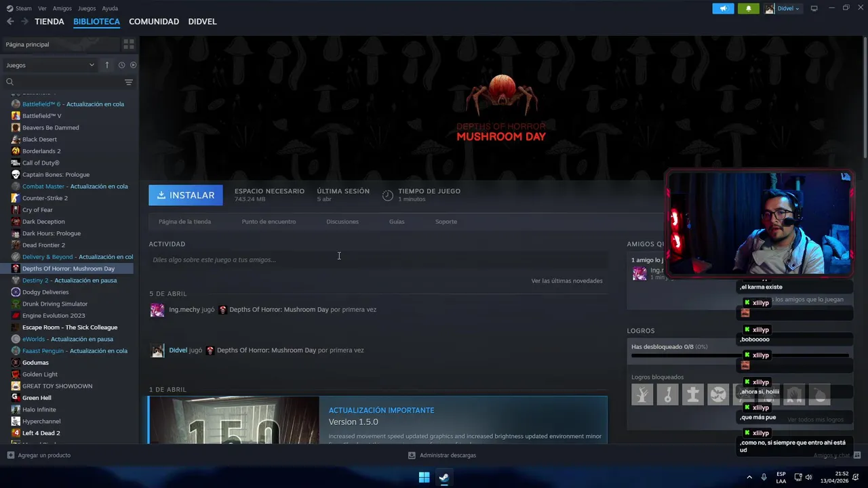
Task: Open the Windows Start button
Action: point(424,477)
